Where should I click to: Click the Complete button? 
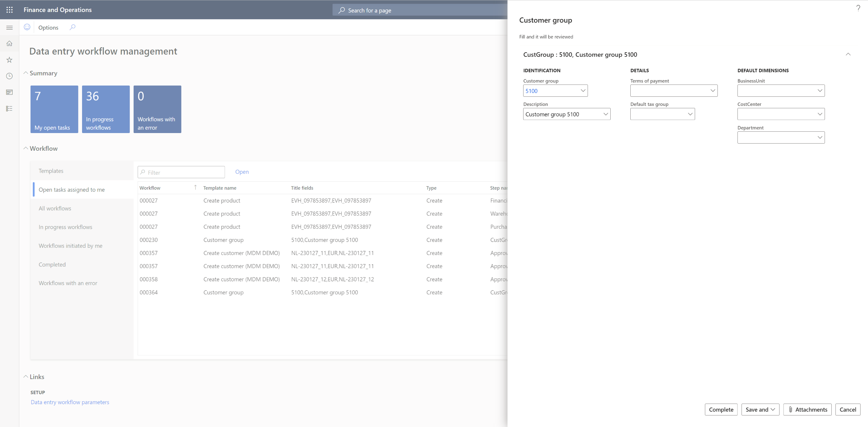coord(721,409)
